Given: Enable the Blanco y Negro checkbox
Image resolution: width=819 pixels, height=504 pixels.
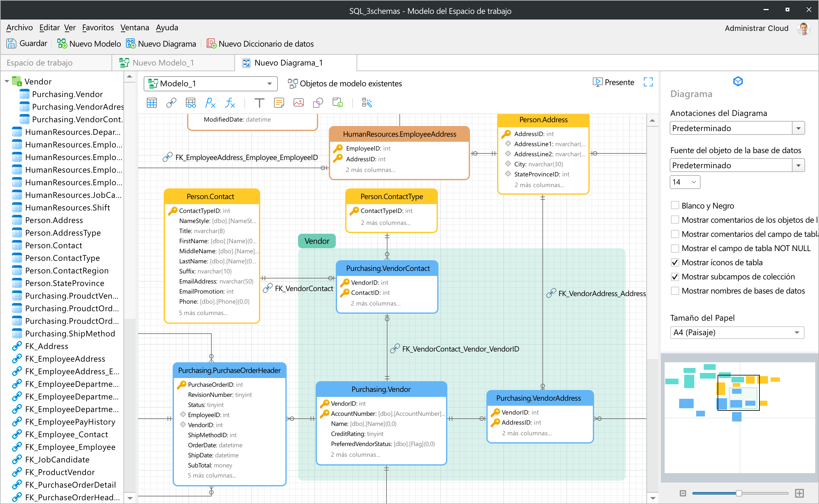Looking at the screenshot, I should 675,205.
